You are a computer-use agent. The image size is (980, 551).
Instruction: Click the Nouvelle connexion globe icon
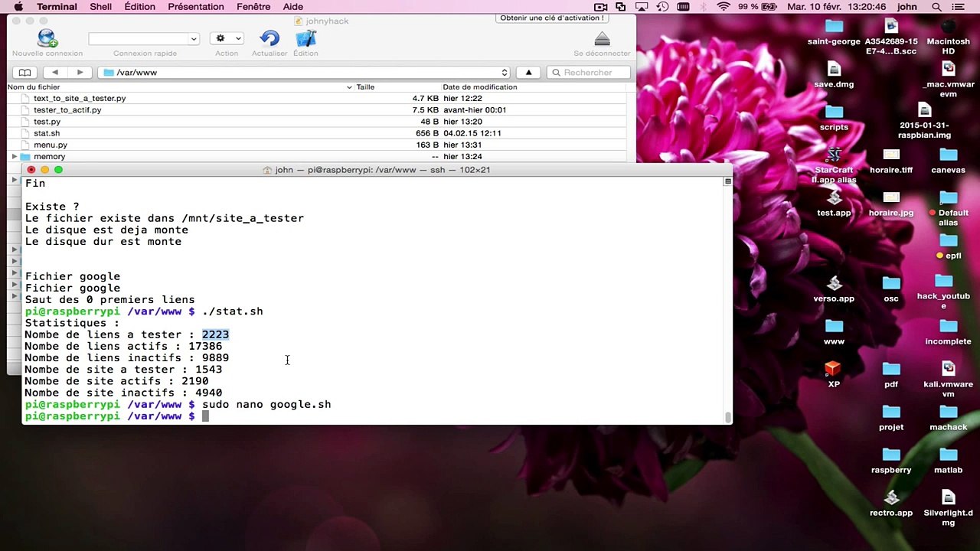coord(47,38)
